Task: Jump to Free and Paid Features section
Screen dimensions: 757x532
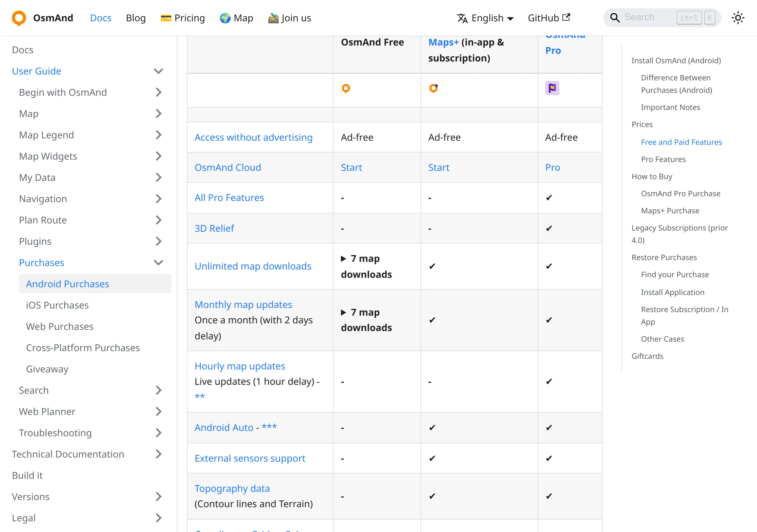Action: point(682,142)
